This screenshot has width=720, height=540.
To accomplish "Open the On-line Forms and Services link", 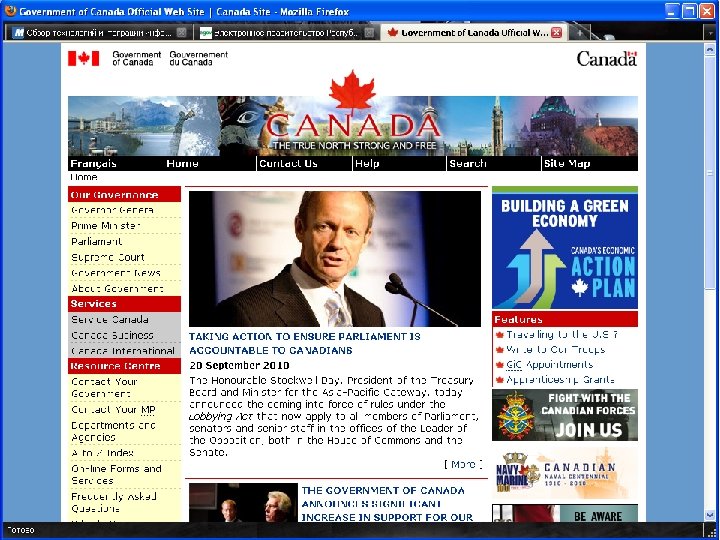I will pyautogui.click(x=116, y=474).
